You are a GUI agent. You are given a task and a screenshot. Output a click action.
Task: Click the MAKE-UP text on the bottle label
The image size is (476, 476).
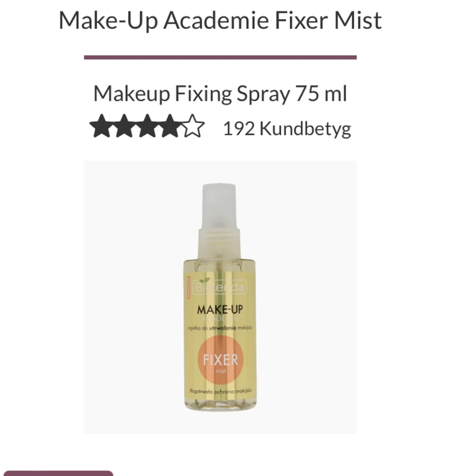pos(220,310)
